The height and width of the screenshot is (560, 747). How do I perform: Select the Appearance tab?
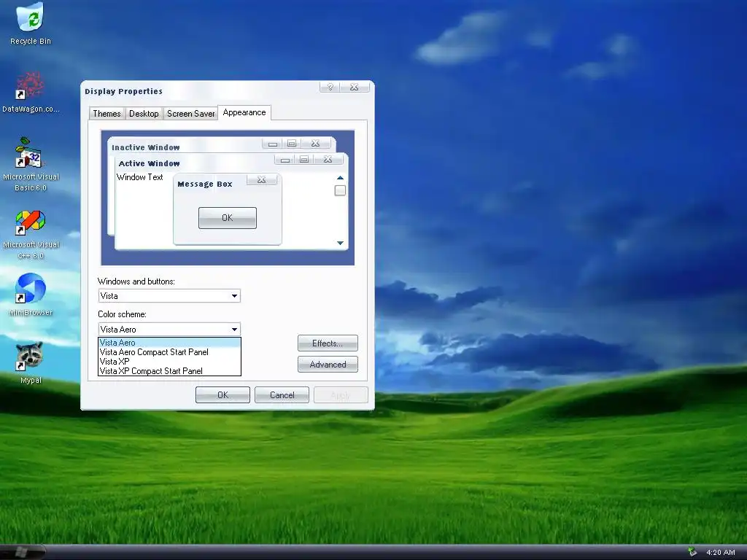244,112
